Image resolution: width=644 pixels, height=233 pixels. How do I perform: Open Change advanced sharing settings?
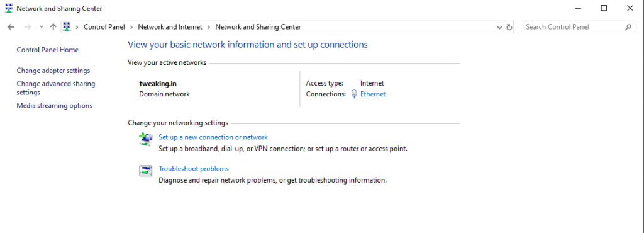point(56,88)
